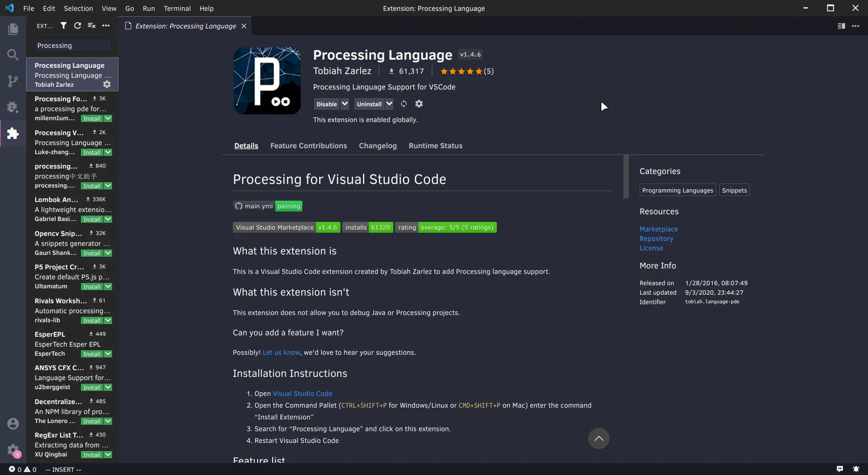Expand install options for RegExr List Tool
Viewport: 868px width, 475px height.
tap(108, 455)
